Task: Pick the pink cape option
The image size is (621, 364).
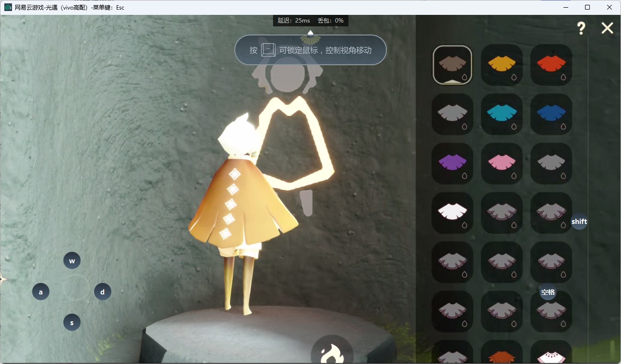Action: [x=502, y=164]
